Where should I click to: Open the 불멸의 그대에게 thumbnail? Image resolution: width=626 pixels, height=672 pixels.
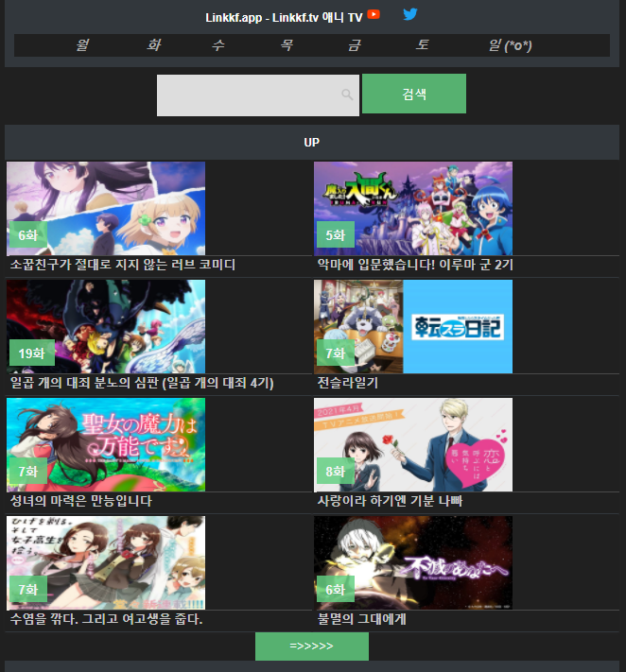click(413, 562)
